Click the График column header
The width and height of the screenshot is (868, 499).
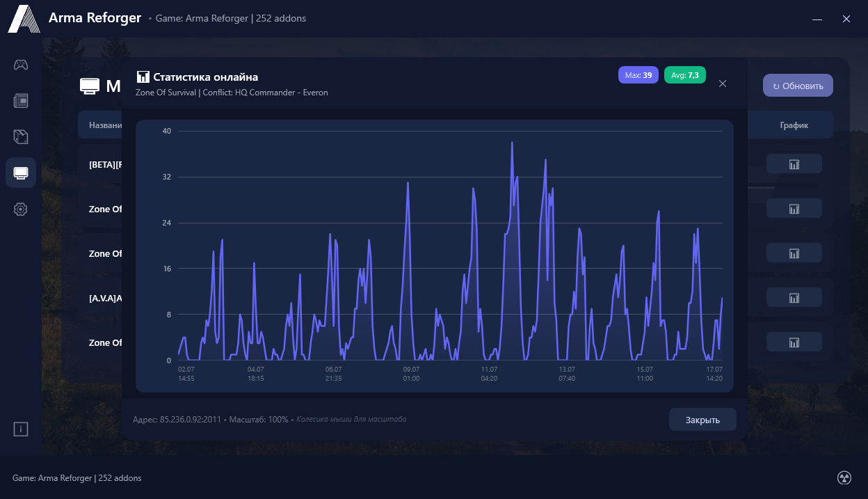pyautogui.click(x=794, y=125)
